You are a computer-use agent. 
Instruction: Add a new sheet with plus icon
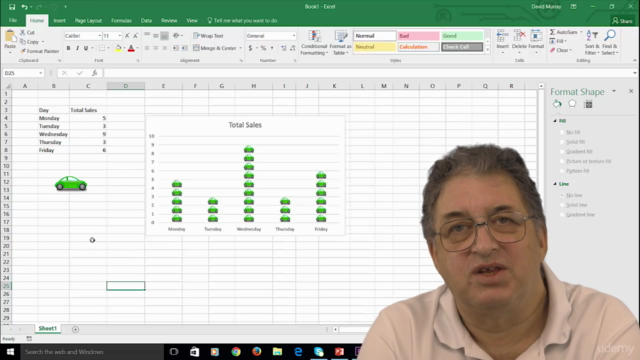click(76, 329)
